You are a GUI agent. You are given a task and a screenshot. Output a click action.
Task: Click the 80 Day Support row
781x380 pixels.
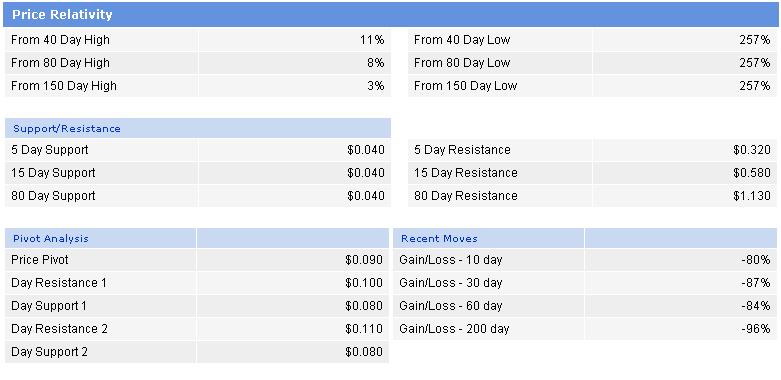coord(198,196)
